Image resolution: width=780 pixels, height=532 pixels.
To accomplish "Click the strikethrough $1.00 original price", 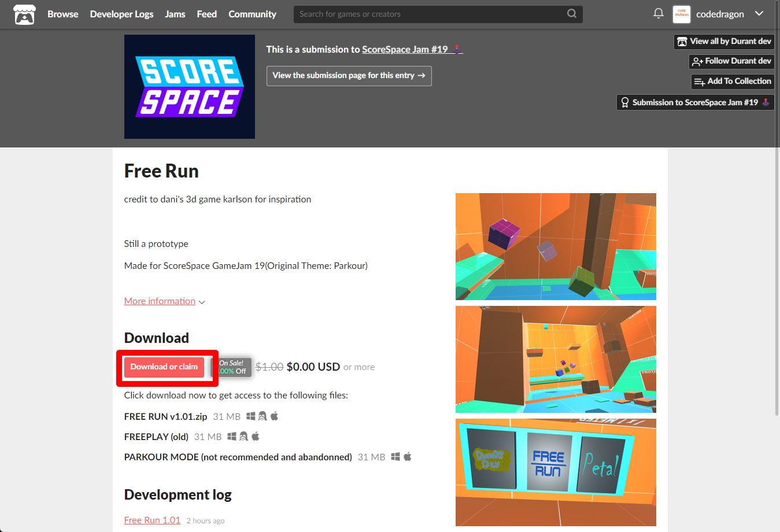I will pyautogui.click(x=269, y=367).
